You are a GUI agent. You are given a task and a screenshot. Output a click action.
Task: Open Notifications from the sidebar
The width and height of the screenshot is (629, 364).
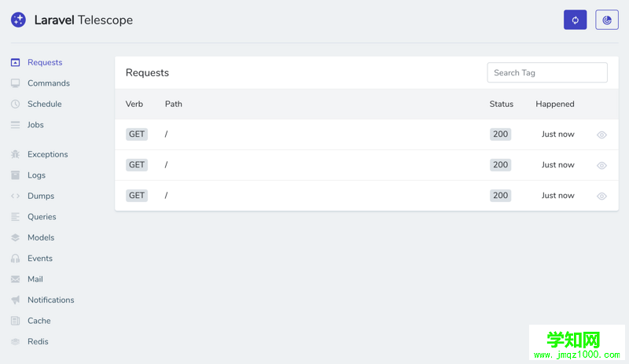point(51,300)
